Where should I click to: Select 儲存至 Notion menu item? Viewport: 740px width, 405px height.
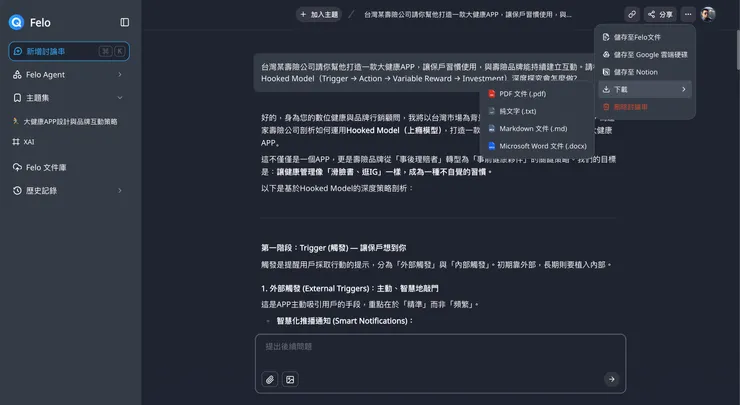tap(645, 72)
